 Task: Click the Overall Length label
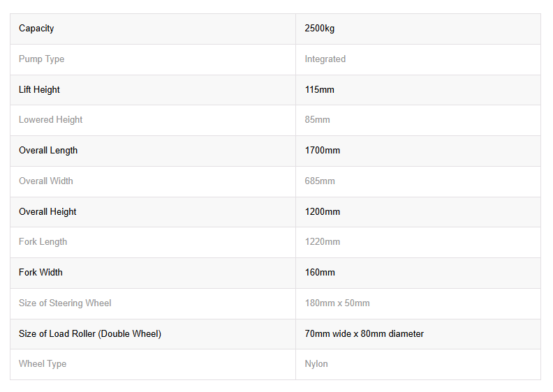click(48, 151)
